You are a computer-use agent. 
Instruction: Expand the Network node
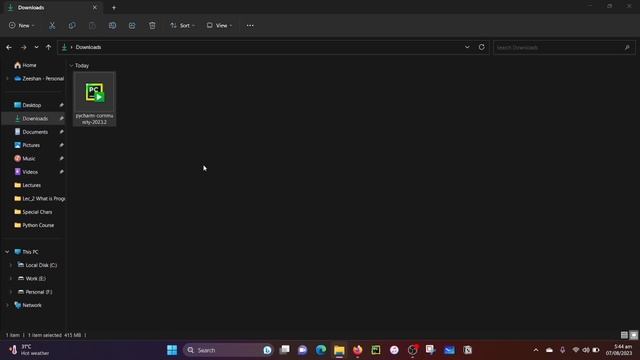pyautogui.click(x=7, y=305)
